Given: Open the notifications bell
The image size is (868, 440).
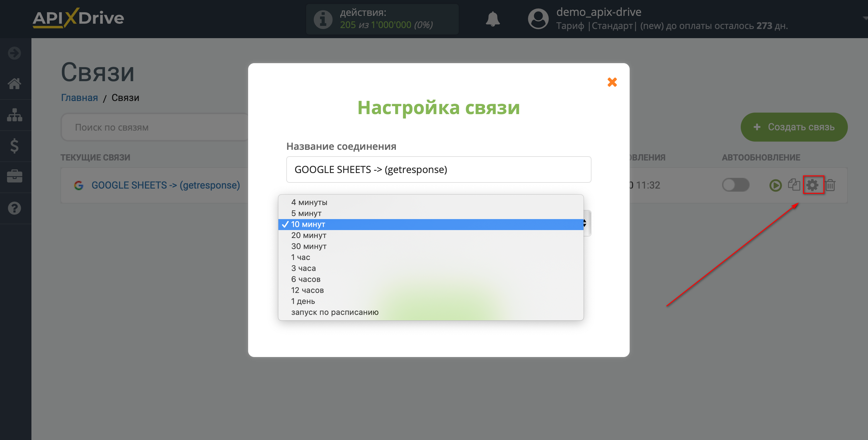Looking at the screenshot, I should [492, 19].
